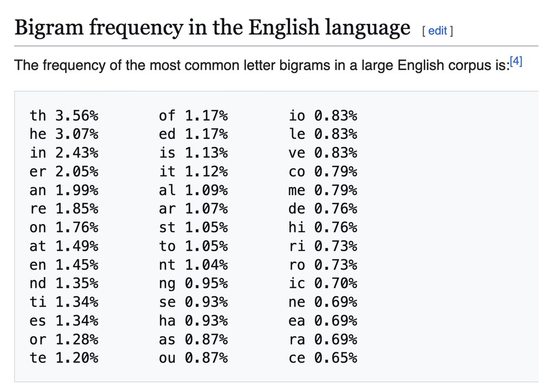Click the 'st 1.05%' entry
This screenshot has height=392, width=556.
(193, 227)
